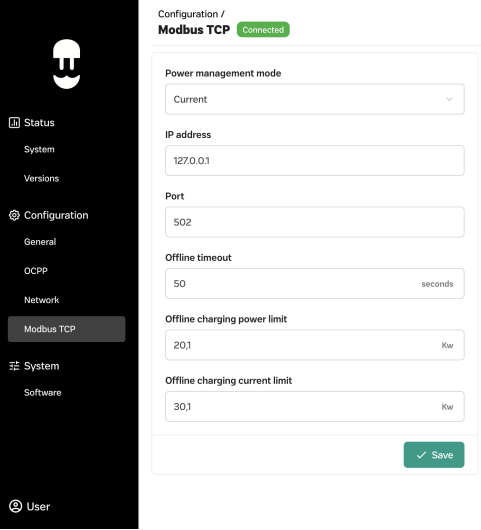Screen dimensions: 481x530
Task: Navigate to Network settings
Action: 42,300
